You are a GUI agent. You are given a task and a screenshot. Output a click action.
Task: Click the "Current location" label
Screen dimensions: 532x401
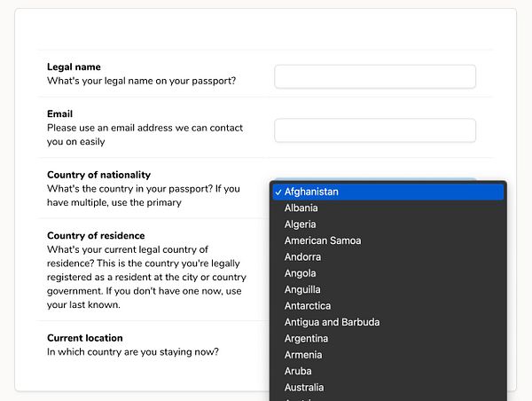pos(85,338)
